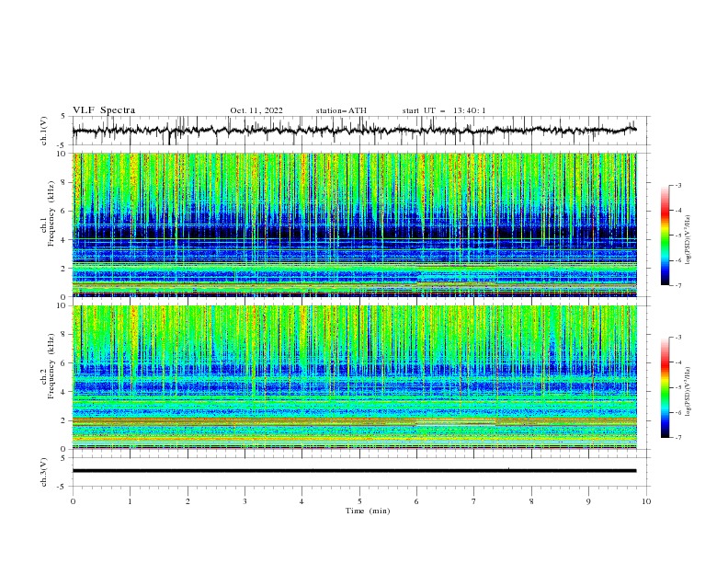Click the "9" tick label on the Time axis
Screen dimensions: 728x563
point(588,501)
